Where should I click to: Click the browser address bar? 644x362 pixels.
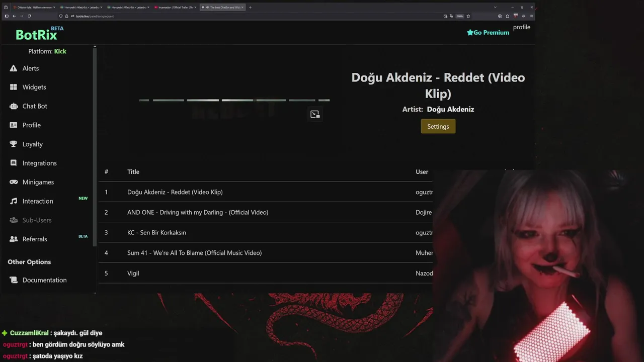pyautogui.click(x=252, y=16)
